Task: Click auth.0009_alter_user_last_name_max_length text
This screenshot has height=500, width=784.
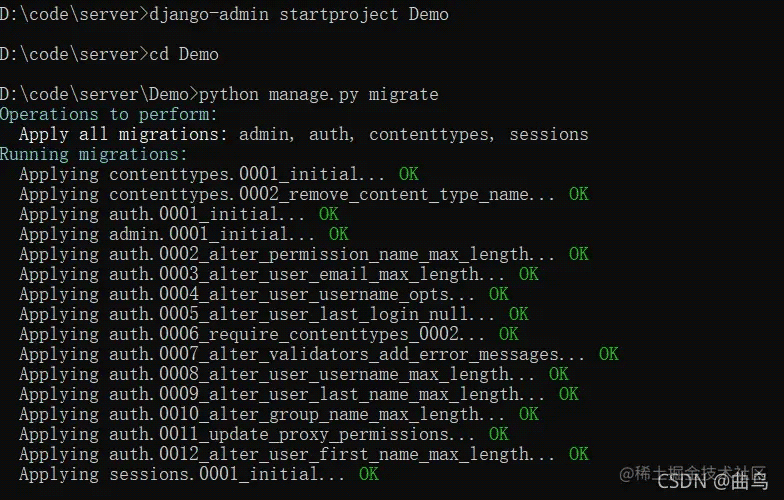Action: tap(314, 394)
